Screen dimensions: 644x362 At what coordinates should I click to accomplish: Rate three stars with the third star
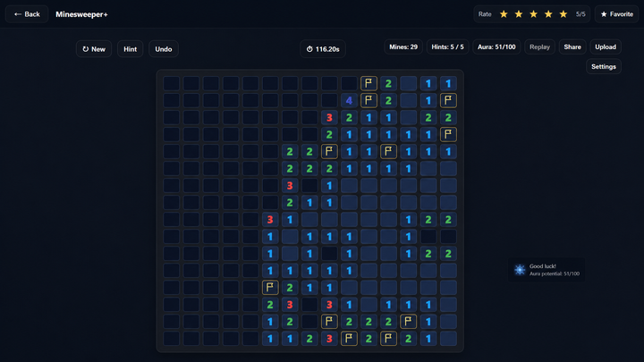click(533, 14)
